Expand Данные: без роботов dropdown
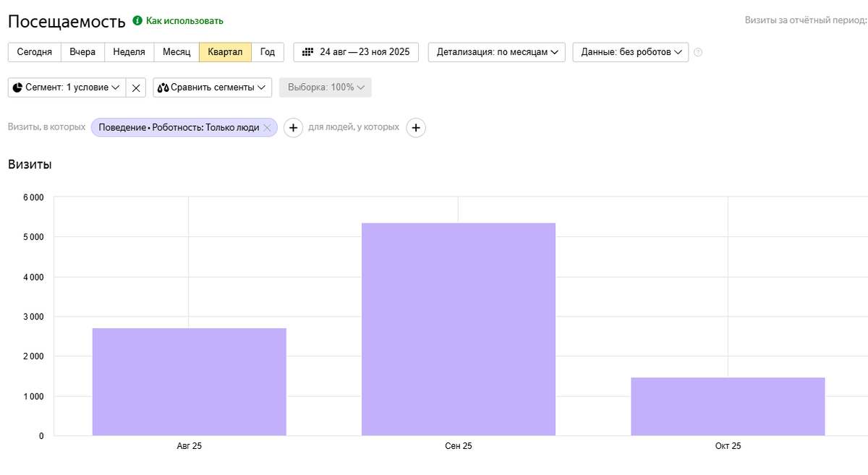 [630, 52]
